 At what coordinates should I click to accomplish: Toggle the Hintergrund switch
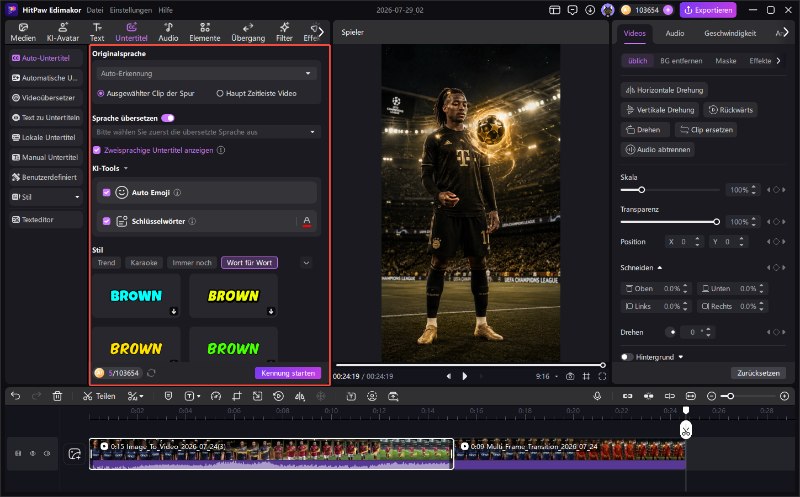[x=627, y=357]
